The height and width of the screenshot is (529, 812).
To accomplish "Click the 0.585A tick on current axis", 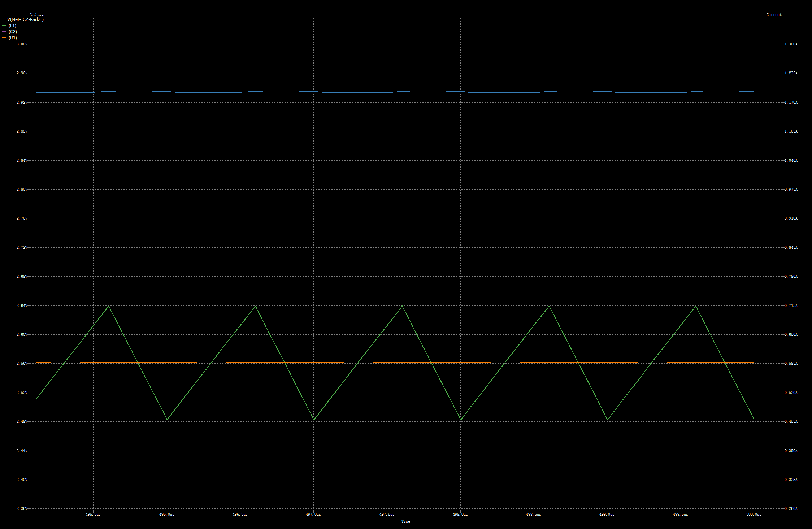I will [x=791, y=364].
